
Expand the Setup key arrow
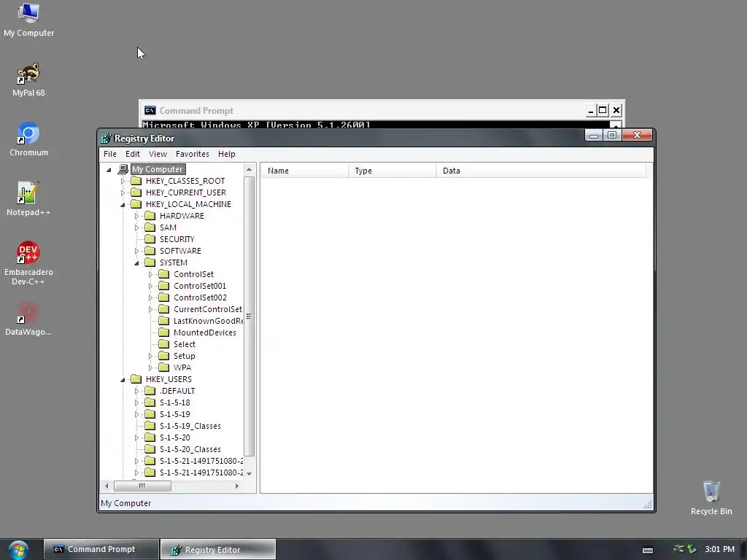point(150,356)
